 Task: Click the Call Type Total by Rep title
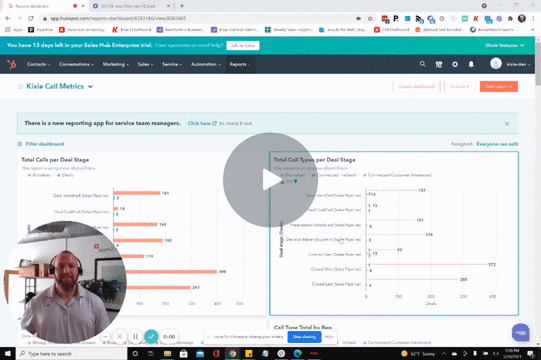[303, 327]
